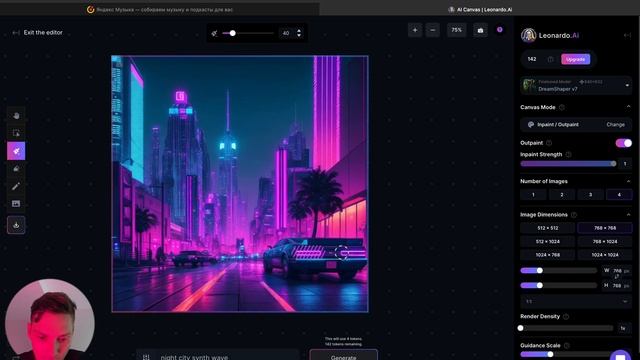Choose 512 × 1024 image dimensions

(x=547, y=242)
